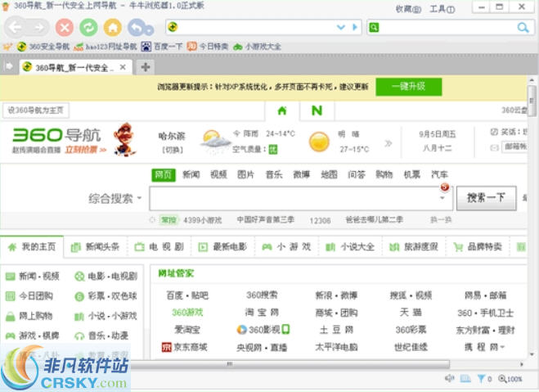Go to homepage with the orange home button
539x392 pixels.
click(x=113, y=28)
